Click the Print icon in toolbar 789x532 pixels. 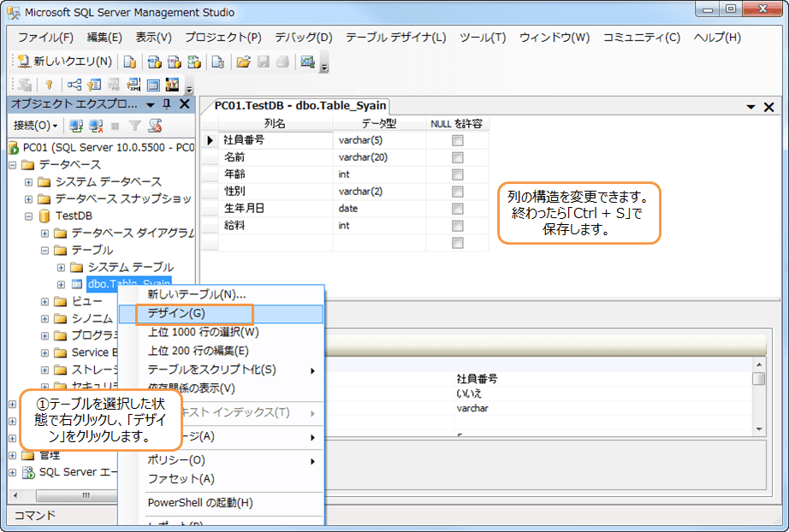(x=282, y=62)
